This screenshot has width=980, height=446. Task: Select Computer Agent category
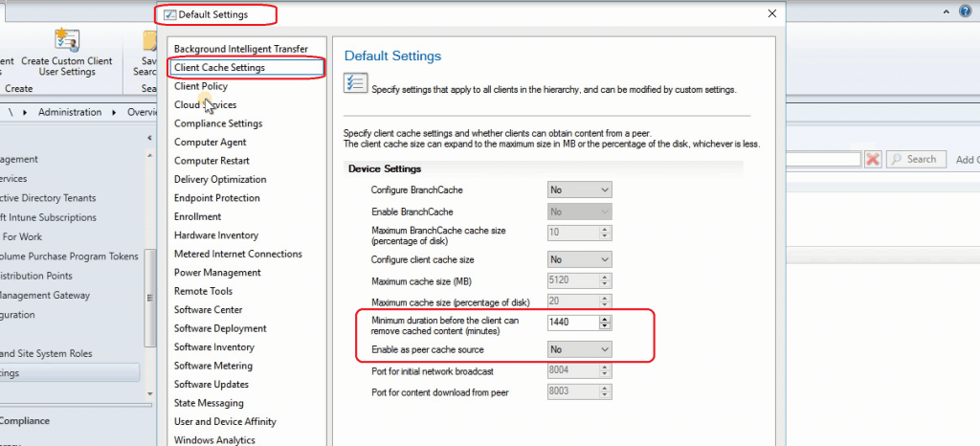[210, 143]
